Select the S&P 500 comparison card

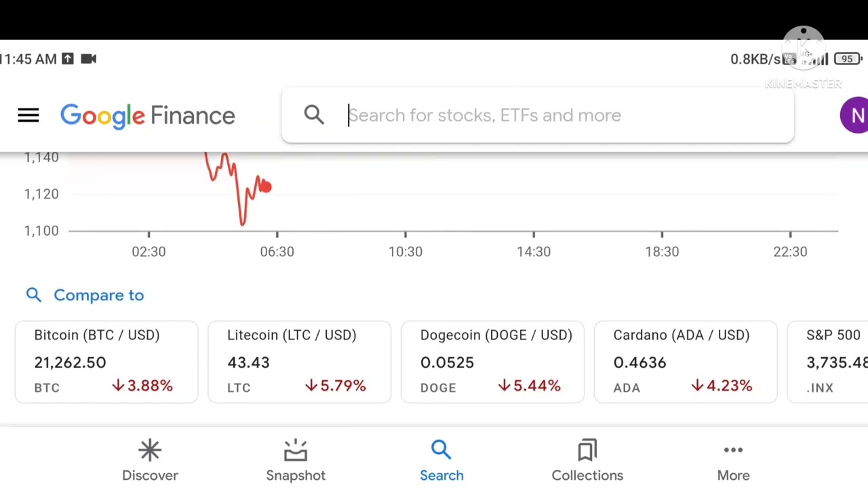pos(828,362)
